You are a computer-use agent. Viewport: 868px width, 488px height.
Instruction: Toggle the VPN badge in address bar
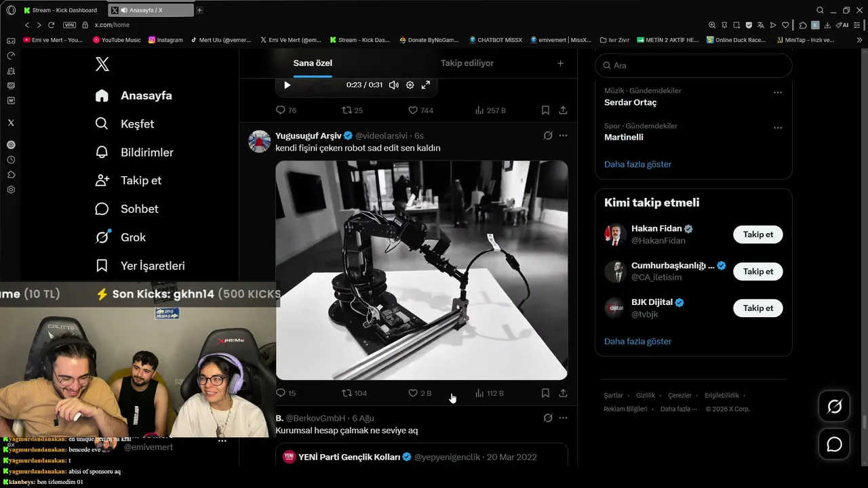tap(69, 25)
